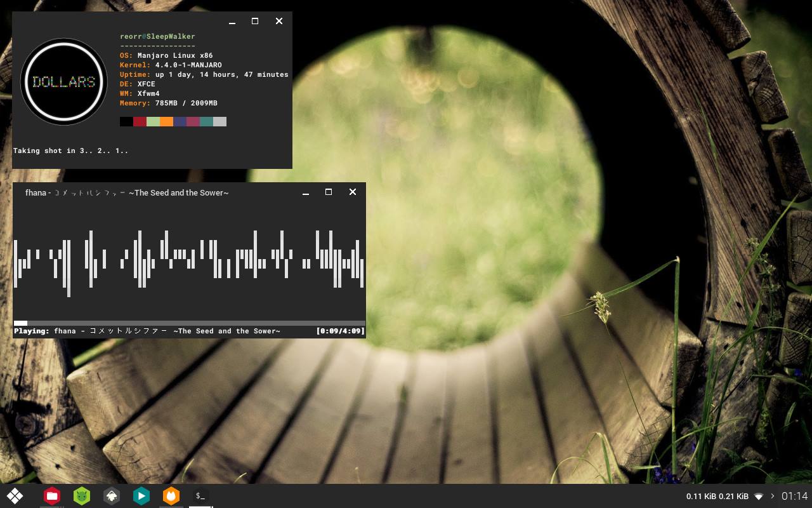Close the system info terminal window
The width and height of the screenshot is (812, 508).
[278, 21]
